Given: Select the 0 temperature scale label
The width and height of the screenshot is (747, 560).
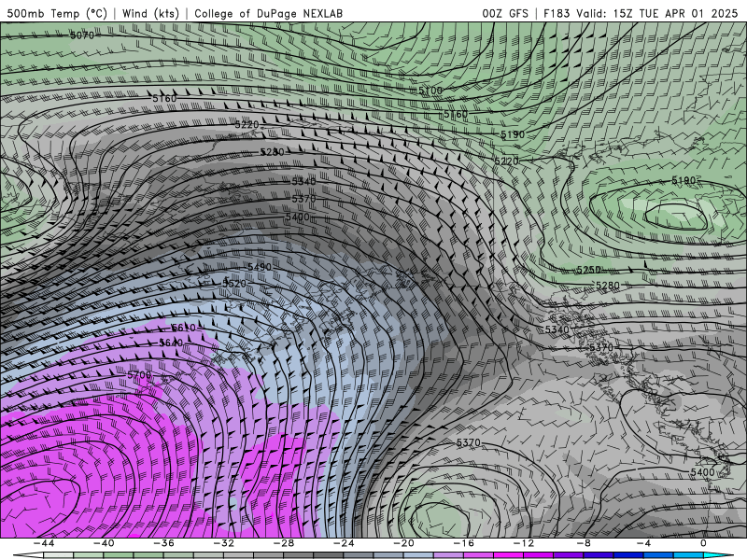Looking at the screenshot, I should [704, 543].
